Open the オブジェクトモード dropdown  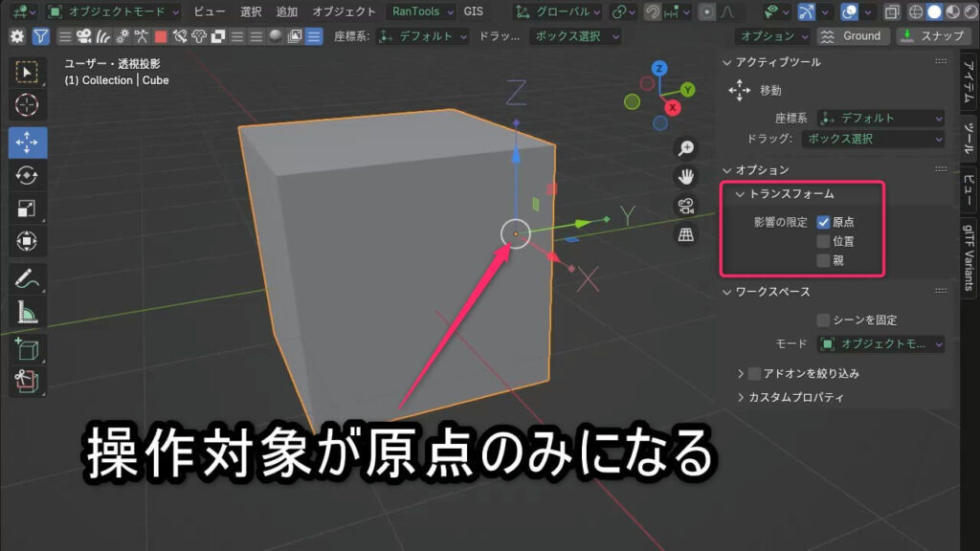coord(114,11)
